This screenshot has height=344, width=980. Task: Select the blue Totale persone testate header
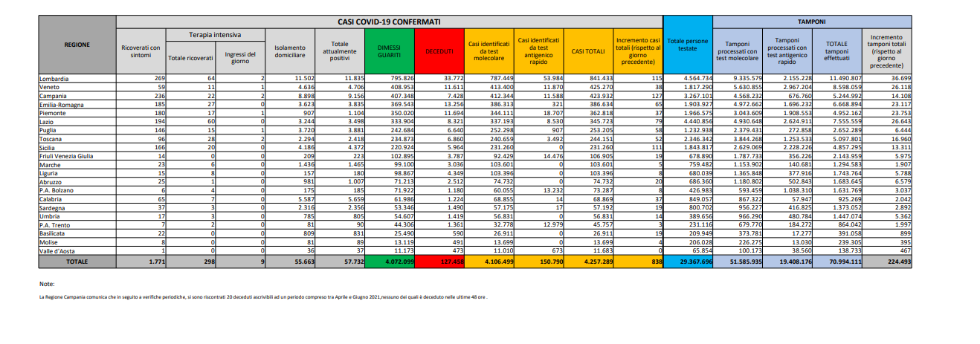click(687, 45)
